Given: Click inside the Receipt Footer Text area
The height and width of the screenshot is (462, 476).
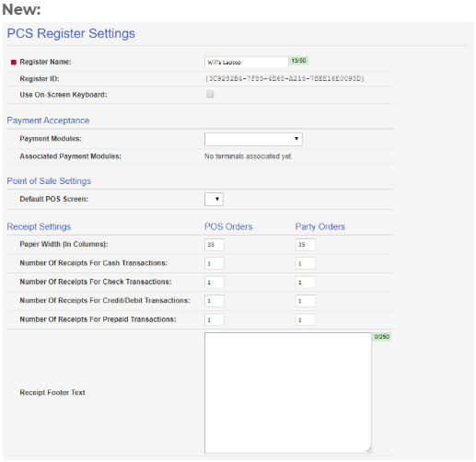Looking at the screenshot, I should (x=288, y=393).
